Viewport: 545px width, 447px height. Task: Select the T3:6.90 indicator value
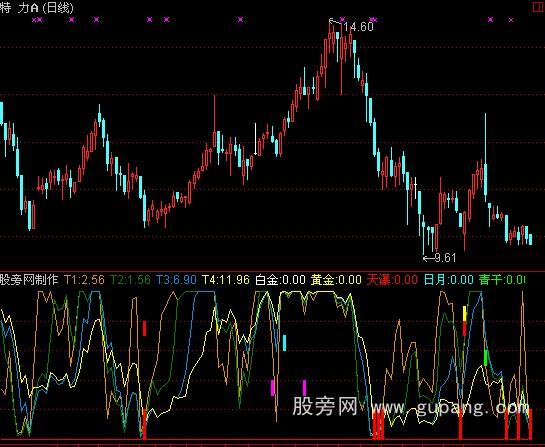pyautogui.click(x=176, y=279)
